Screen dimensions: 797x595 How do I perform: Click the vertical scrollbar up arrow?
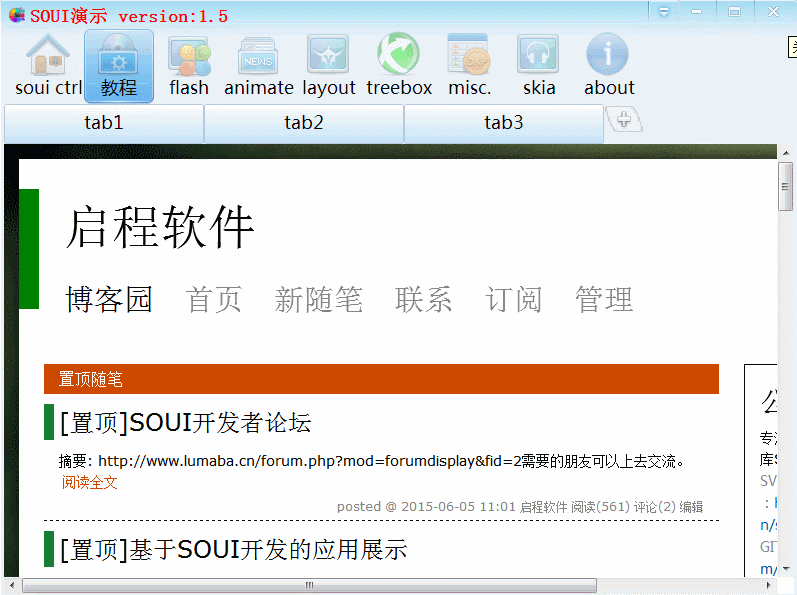pyautogui.click(x=786, y=152)
